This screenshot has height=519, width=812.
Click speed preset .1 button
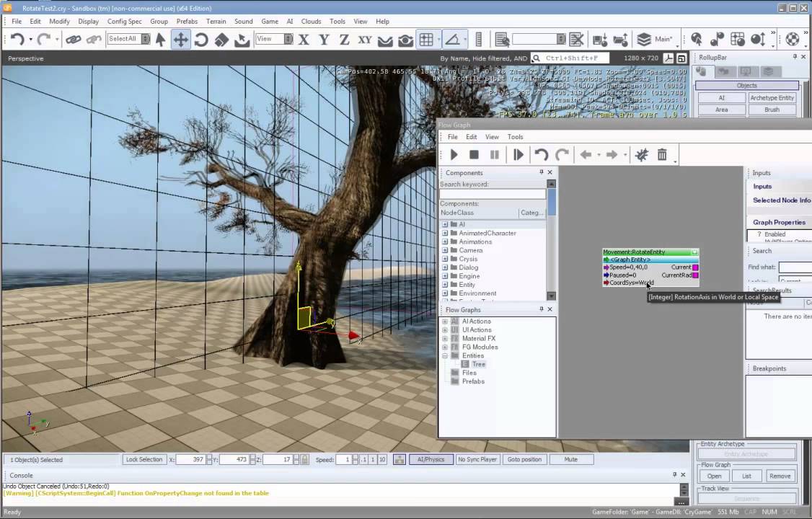363,459
